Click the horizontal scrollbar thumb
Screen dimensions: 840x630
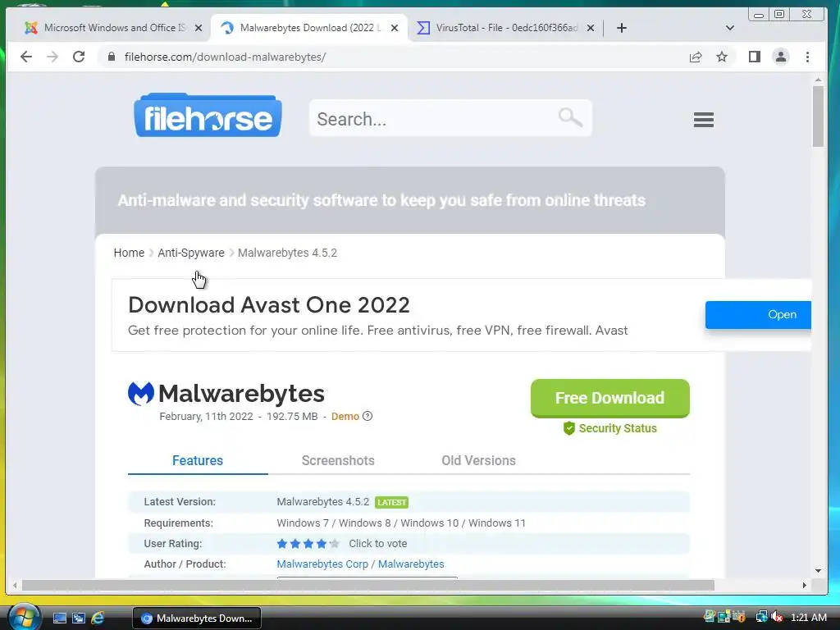tap(367, 586)
